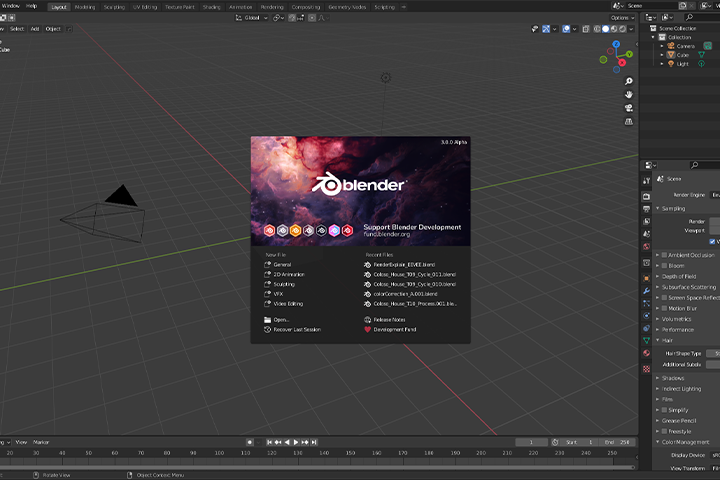Click the Cube mesh data icon in outliner
720x480 pixels.
point(701,55)
